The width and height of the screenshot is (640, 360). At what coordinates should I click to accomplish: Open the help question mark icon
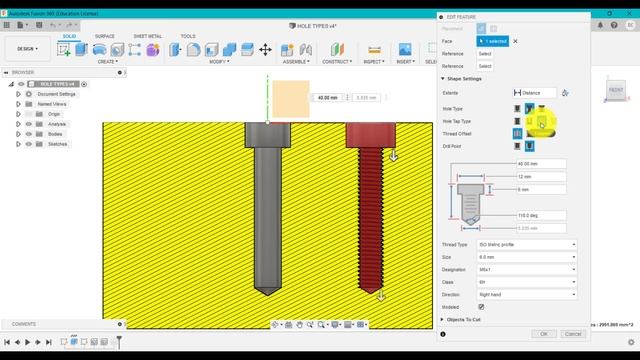[614, 25]
